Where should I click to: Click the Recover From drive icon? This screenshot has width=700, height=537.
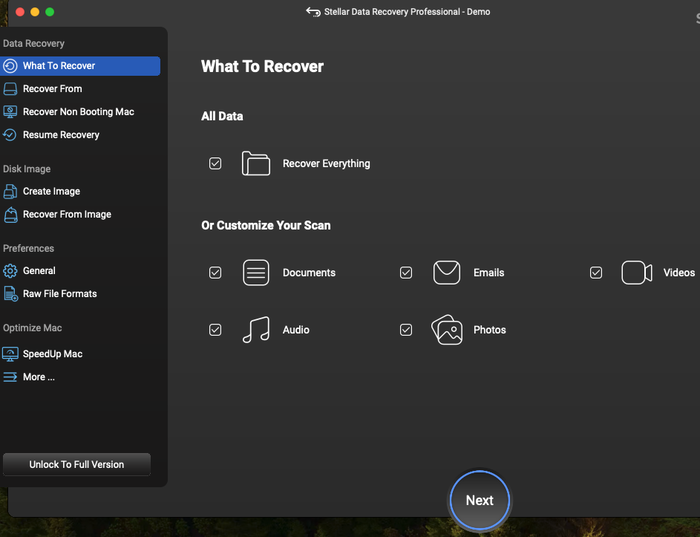click(x=10, y=89)
